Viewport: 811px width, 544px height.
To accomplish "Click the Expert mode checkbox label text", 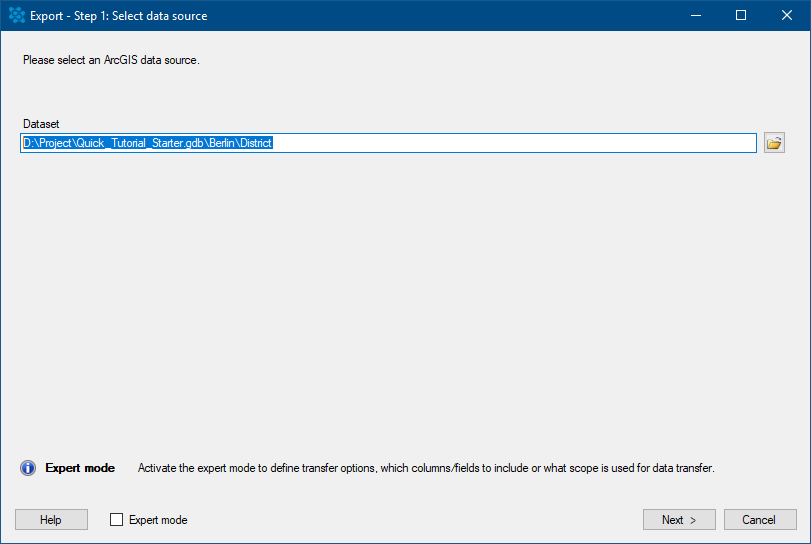I will tap(158, 520).
